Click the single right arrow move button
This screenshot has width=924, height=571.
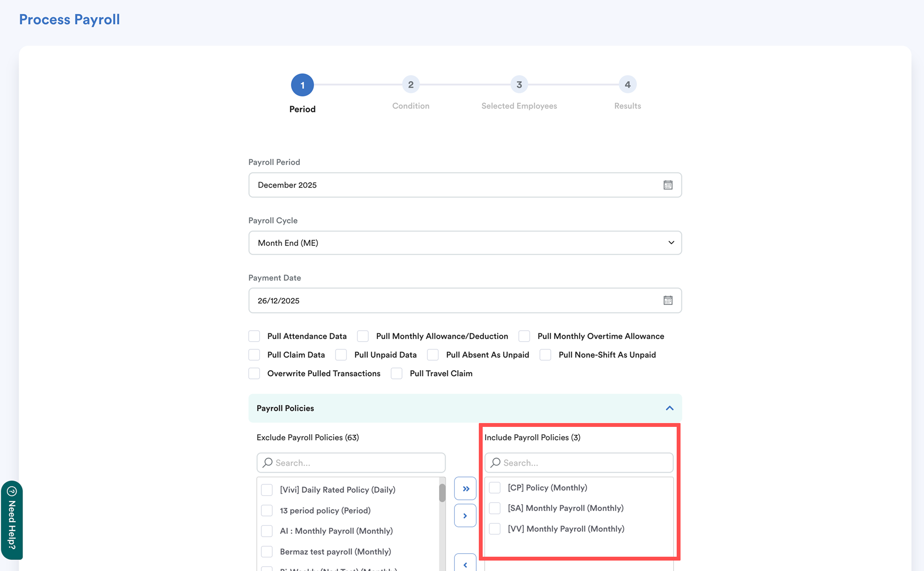click(465, 516)
